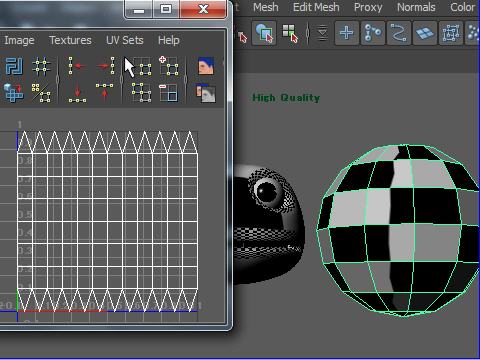Select the joints selection mask icon
The height and width of the screenshot is (360, 480).
pyautogui.click(x=373, y=33)
